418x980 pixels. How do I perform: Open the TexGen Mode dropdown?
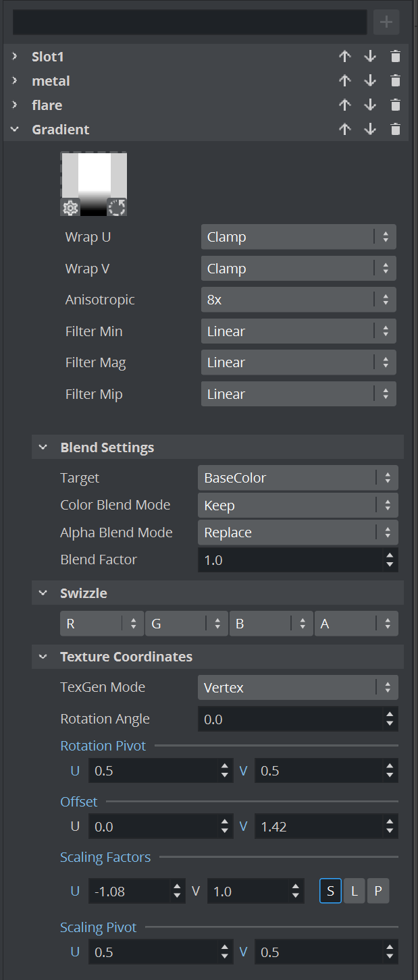tap(297, 688)
